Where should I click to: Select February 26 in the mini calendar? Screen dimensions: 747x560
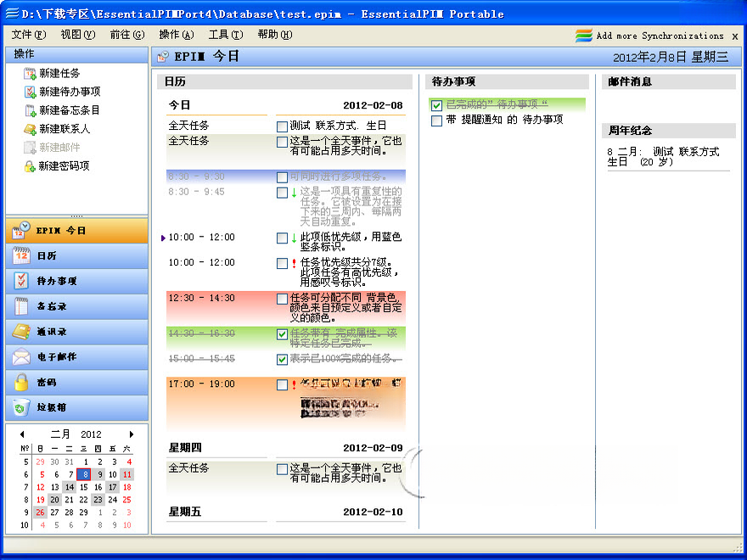click(x=41, y=512)
